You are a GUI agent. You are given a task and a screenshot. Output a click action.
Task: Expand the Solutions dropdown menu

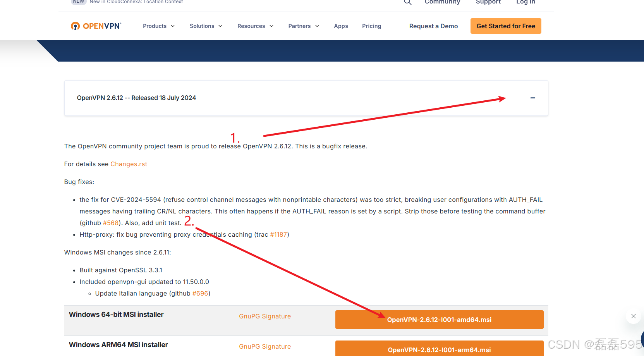pyautogui.click(x=206, y=26)
